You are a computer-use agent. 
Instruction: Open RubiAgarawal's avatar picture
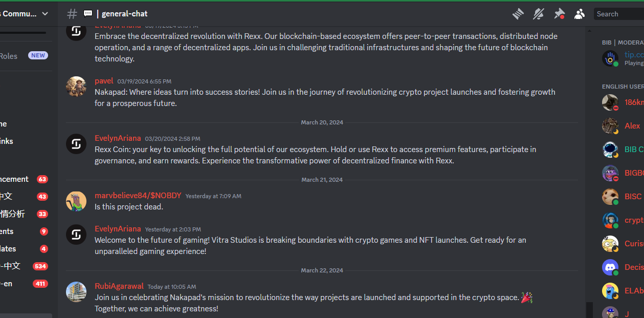[76, 292]
